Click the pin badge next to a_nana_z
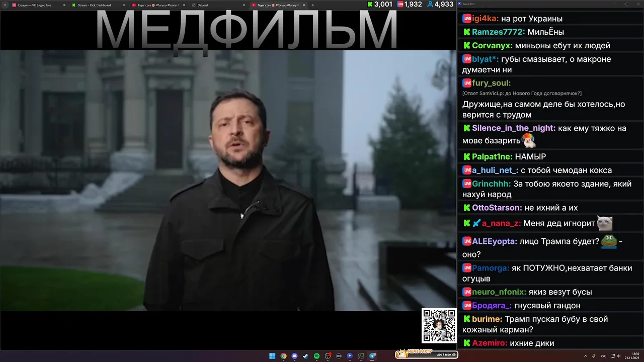Viewport: 644px width, 362px height. [476, 223]
